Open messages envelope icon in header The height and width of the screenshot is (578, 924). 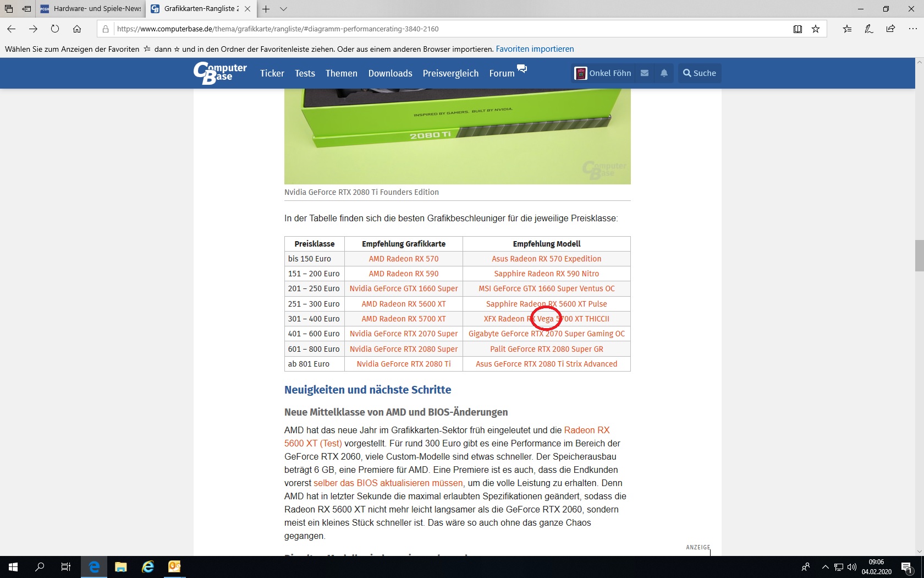tap(645, 73)
